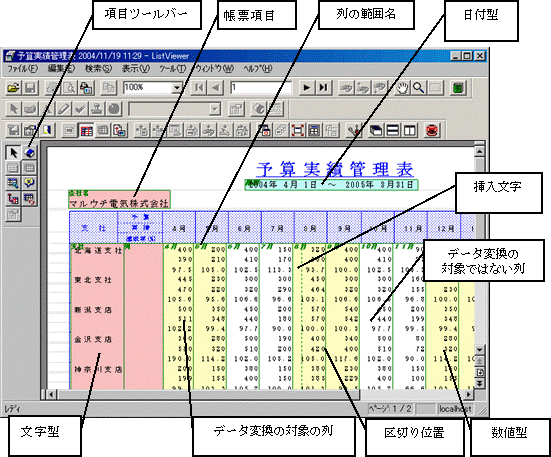Click the table-with-magnifier icon in item toolbar
The width and height of the screenshot is (551, 457).
(13, 183)
